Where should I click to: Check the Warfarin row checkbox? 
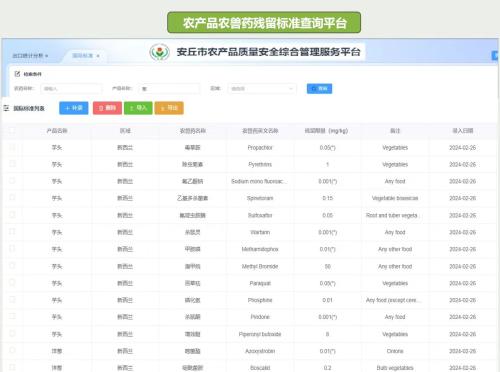[x=12, y=232]
